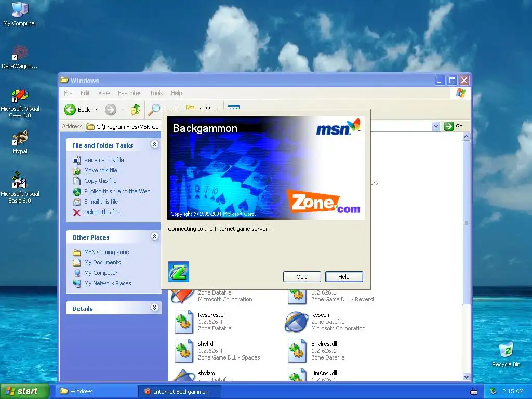Image resolution: width=532 pixels, height=399 pixels.
Task: Open the Help menu in Explorer
Action: pos(177,93)
